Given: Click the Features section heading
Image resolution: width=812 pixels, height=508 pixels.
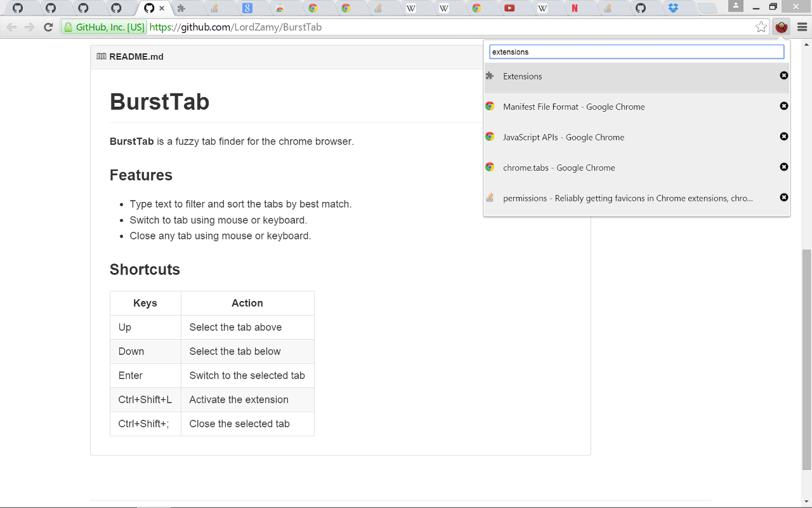Looking at the screenshot, I should pyautogui.click(x=141, y=175).
